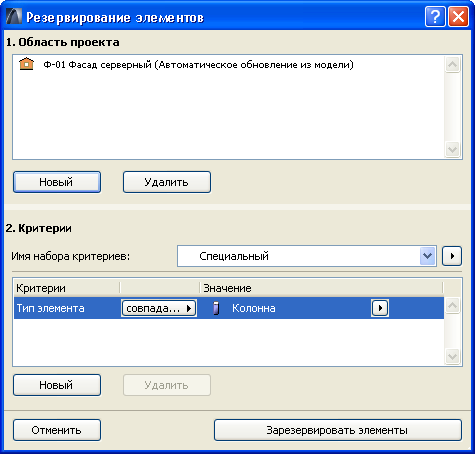Click criteria list scrollbar down arrow

point(453,356)
